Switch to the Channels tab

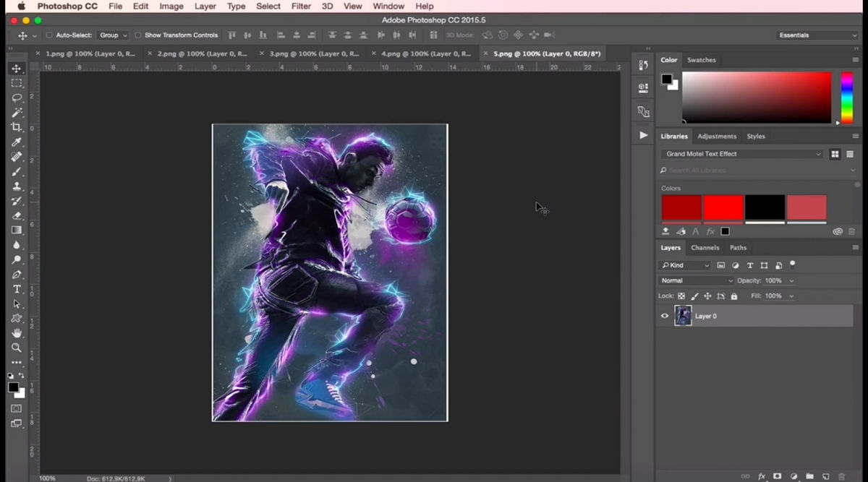coord(705,248)
